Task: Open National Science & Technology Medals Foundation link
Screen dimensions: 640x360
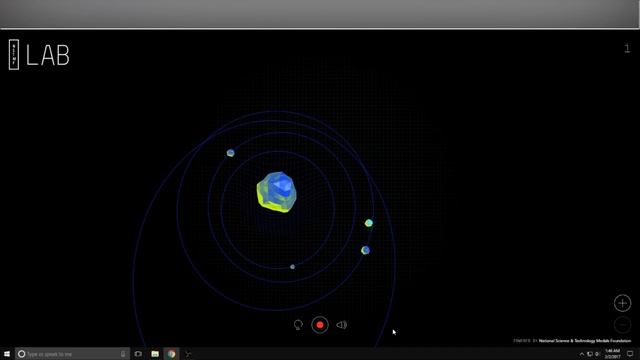Action: tap(585, 341)
